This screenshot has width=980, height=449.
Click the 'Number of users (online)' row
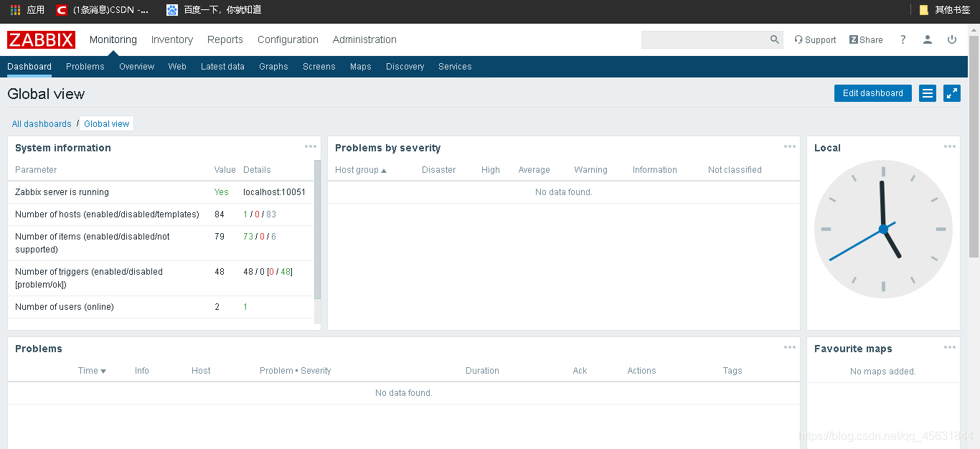(161, 307)
